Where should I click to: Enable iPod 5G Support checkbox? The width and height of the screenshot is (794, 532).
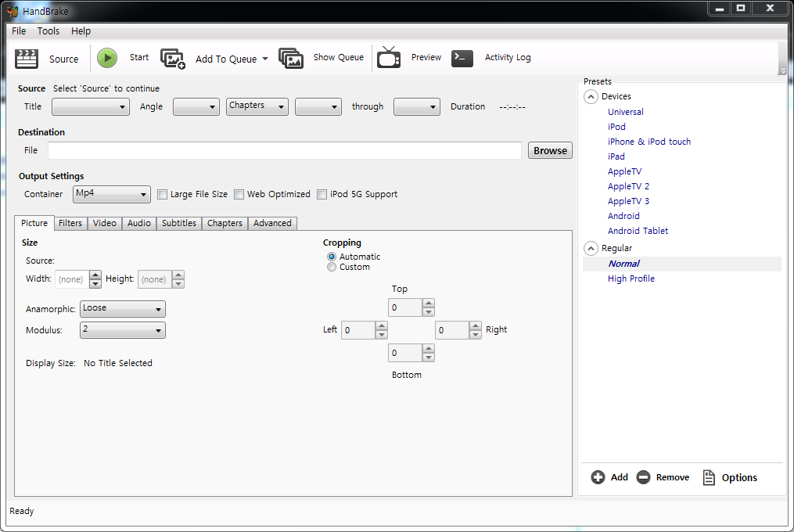pyautogui.click(x=322, y=195)
